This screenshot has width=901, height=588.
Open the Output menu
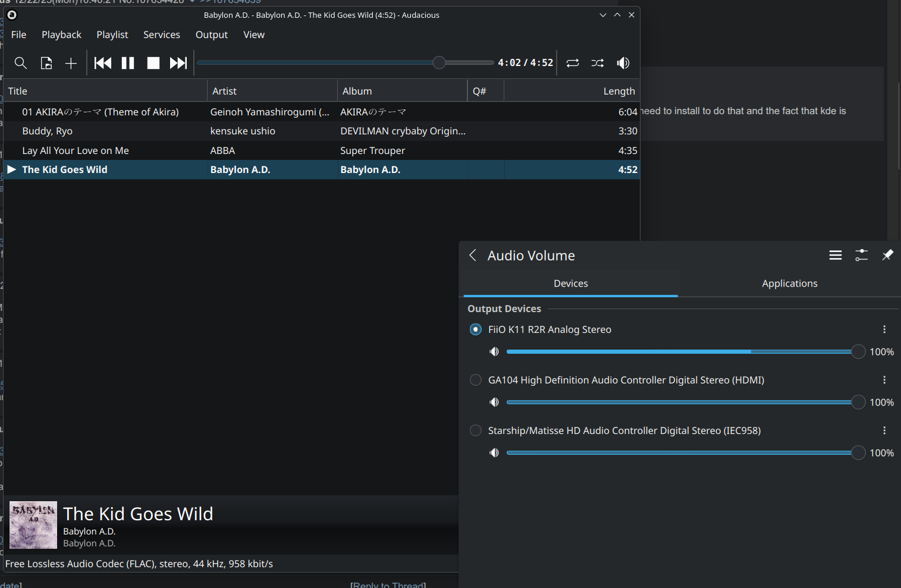[212, 34]
